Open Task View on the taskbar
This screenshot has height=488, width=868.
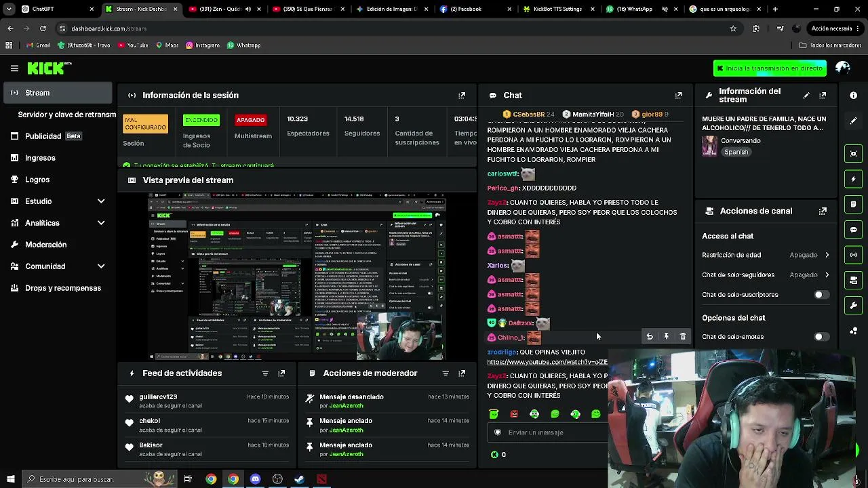(188, 479)
